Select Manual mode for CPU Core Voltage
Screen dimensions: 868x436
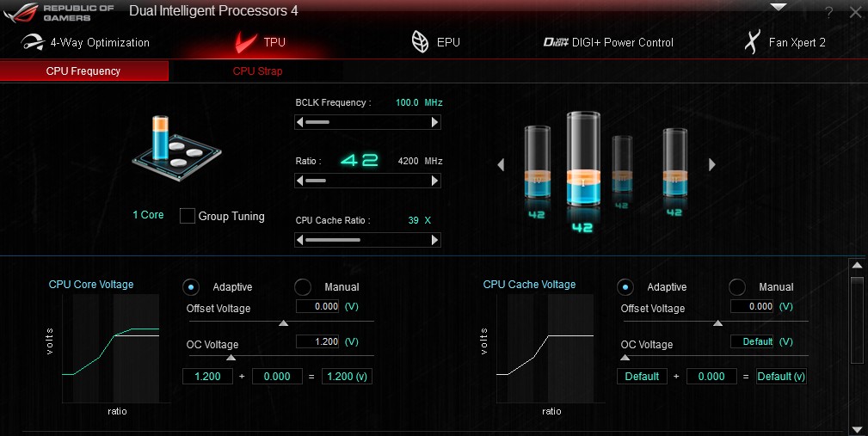click(302, 286)
